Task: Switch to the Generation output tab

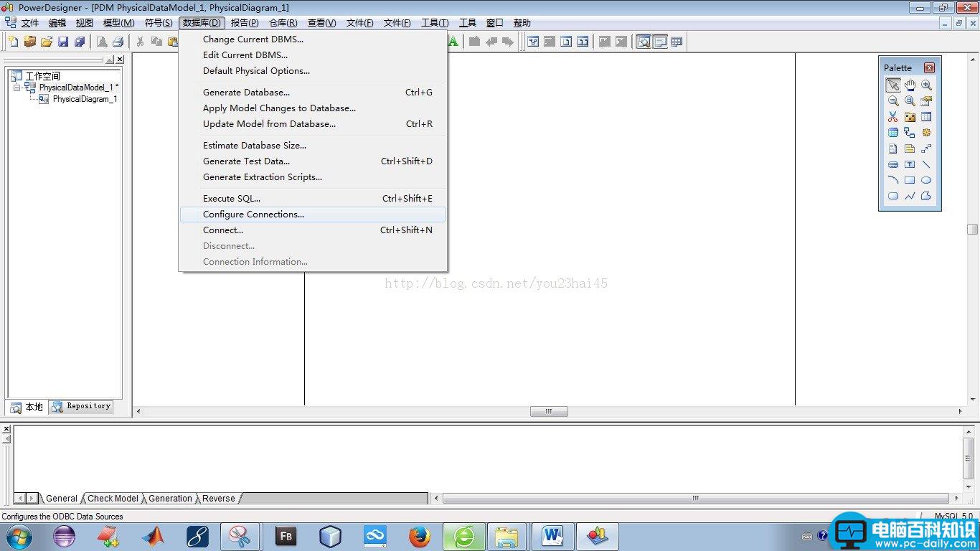Action: 170,499
